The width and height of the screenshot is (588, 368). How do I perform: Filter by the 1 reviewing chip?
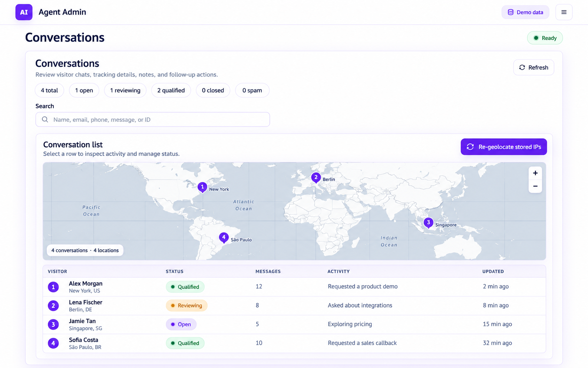(x=125, y=91)
